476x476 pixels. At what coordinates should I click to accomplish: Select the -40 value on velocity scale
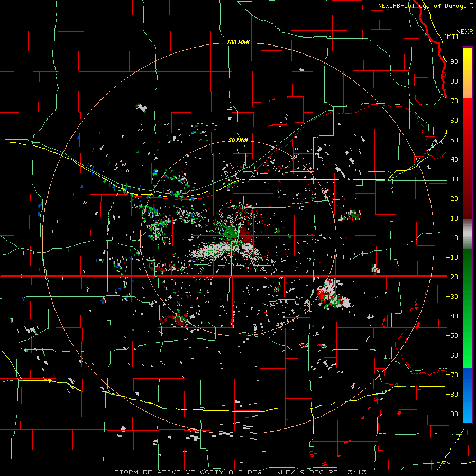[452, 316]
